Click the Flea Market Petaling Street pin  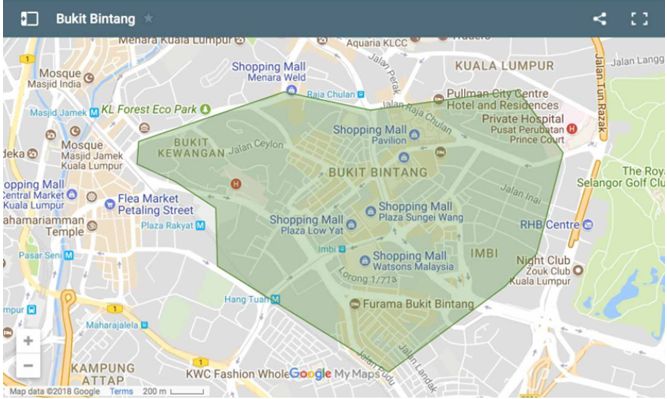[110, 204]
